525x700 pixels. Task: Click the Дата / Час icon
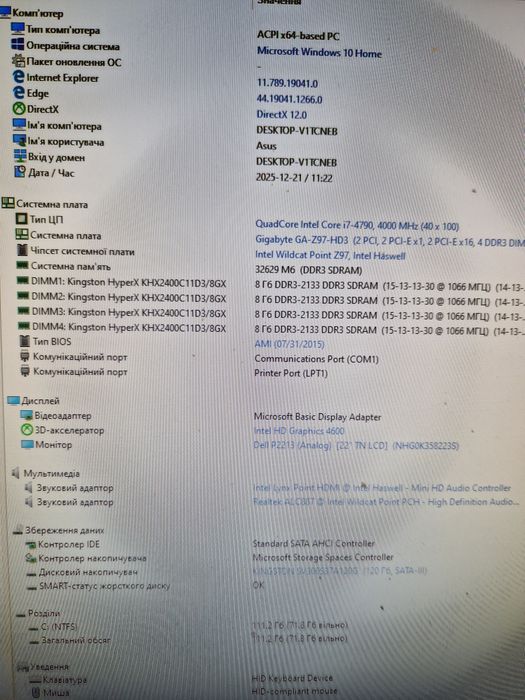pos(20,172)
